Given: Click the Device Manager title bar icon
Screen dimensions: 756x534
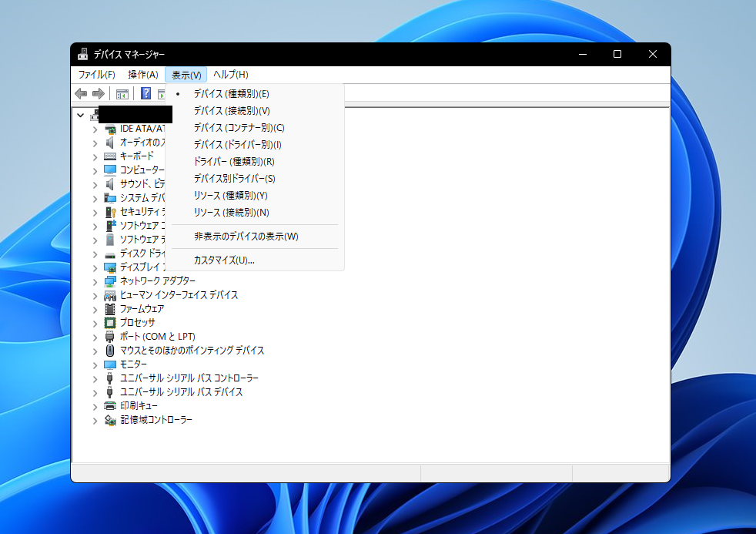Looking at the screenshot, I should pyautogui.click(x=83, y=54).
